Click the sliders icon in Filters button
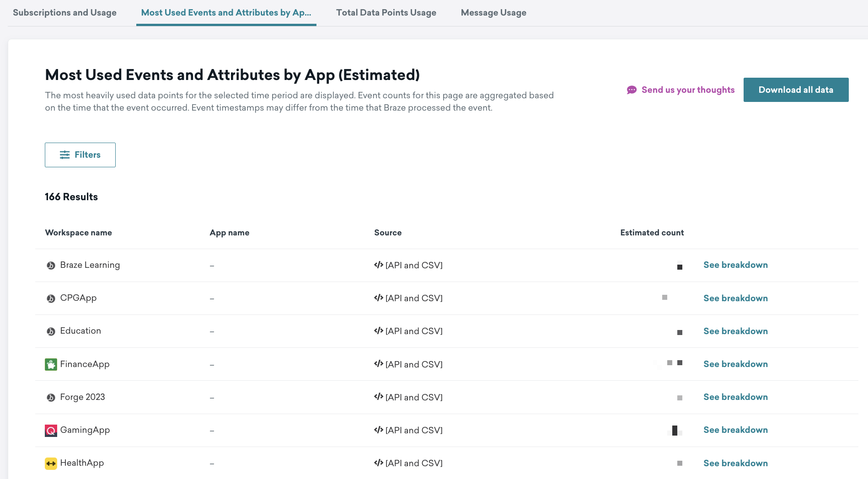Screen dimensions: 868x479 (65, 155)
